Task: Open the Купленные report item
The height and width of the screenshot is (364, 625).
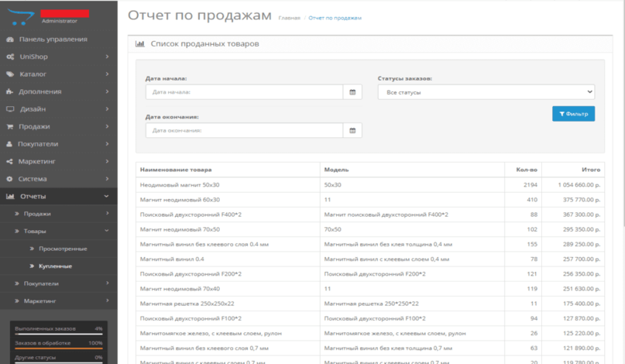Action: pyautogui.click(x=59, y=266)
